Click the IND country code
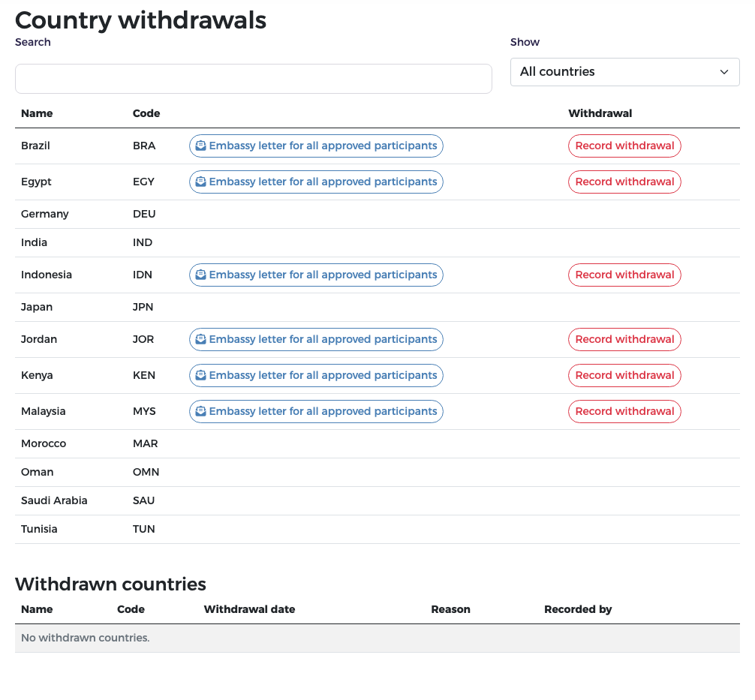This screenshot has width=755, height=700. coord(143,242)
